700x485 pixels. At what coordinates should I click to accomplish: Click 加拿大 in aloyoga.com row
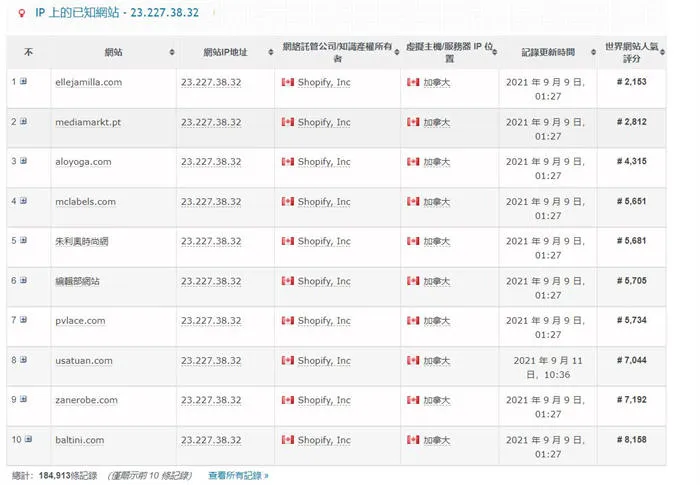point(437,162)
